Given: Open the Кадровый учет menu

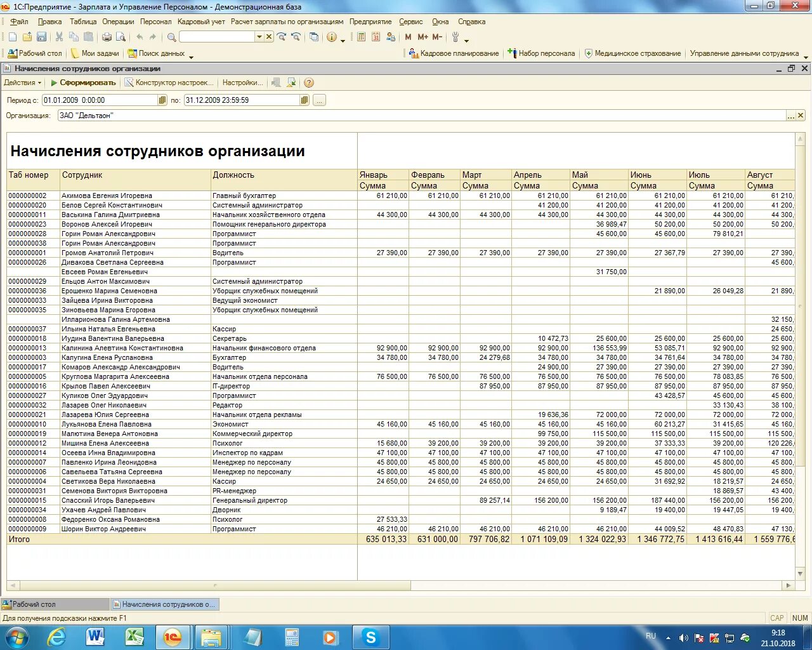Looking at the screenshot, I should tap(201, 22).
